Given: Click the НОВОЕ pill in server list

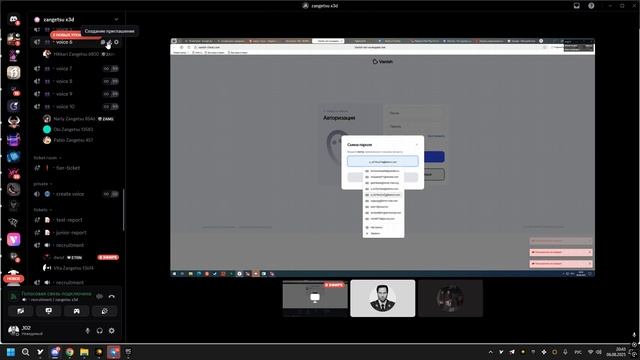Looking at the screenshot, I should click(13, 278).
